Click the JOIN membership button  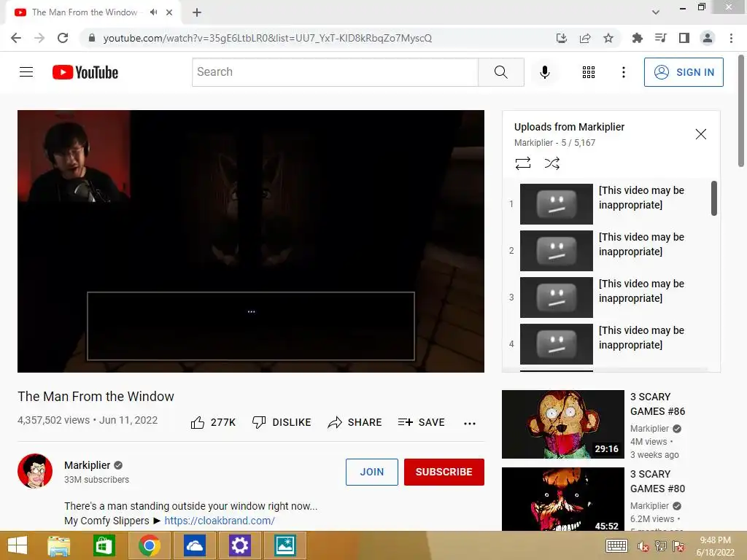tap(371, 472)
